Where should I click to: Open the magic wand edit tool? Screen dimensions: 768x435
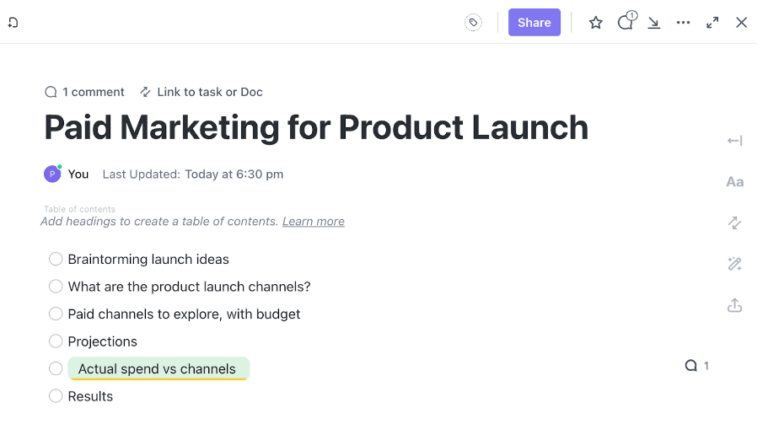click(735, 264)
